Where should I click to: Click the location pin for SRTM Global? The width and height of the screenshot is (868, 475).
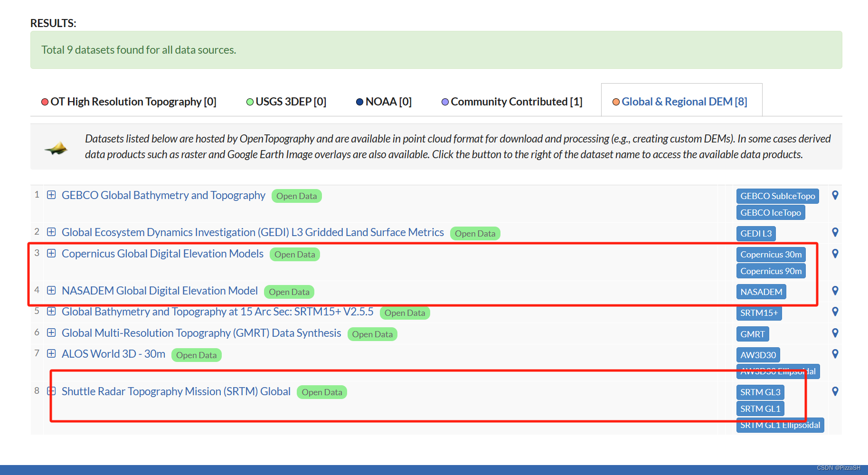tap(835, 391)
